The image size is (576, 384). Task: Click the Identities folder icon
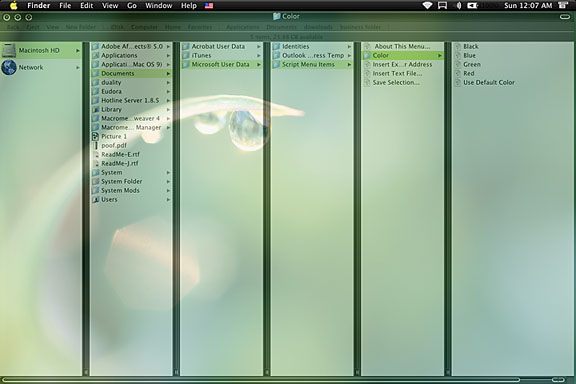point(276,47)
